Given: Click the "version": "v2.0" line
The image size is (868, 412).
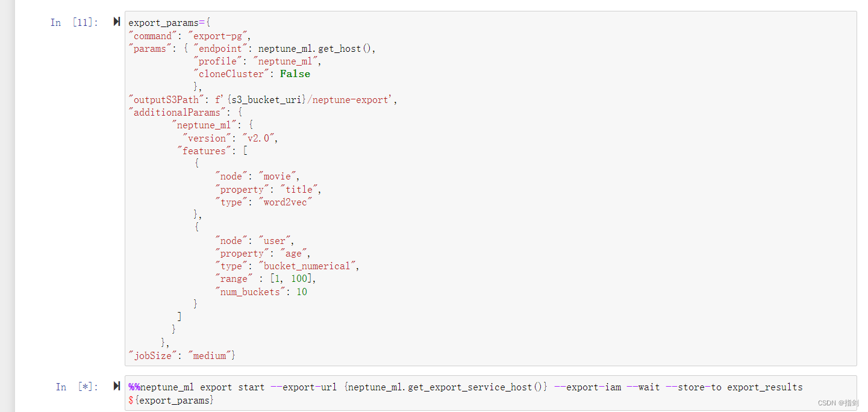Looking at the screenshot, I should (x=229, y=138).
